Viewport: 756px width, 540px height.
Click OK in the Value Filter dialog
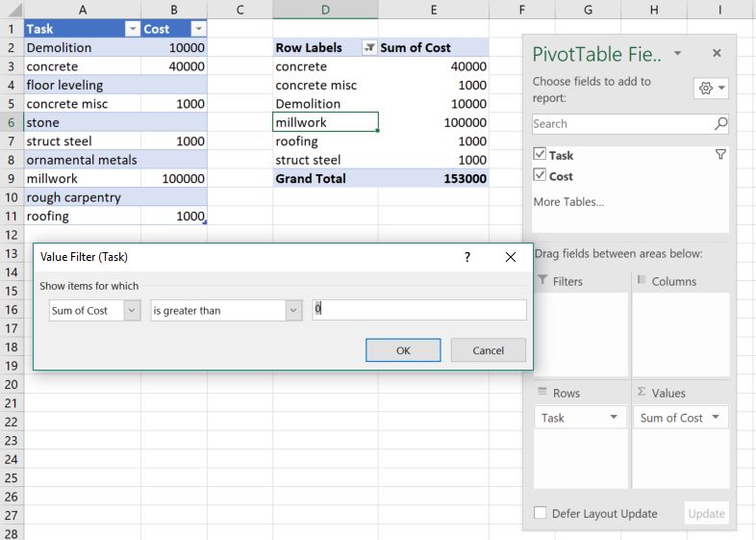click(403, 350)
